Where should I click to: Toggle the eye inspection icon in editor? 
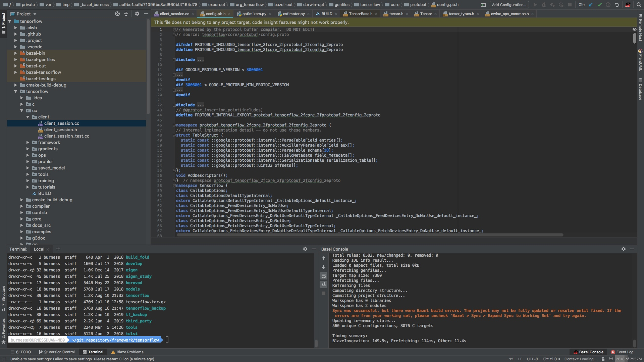(634, 30)
